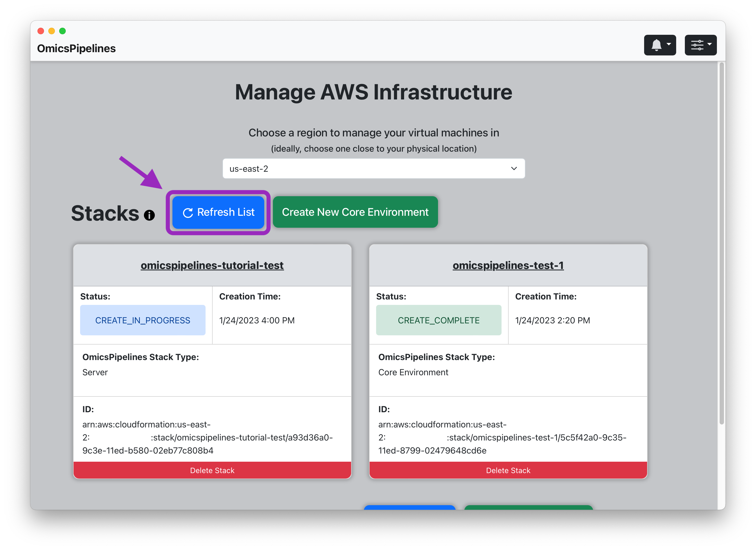Click creation time 1/24/2023 4:00 PM

257,321
